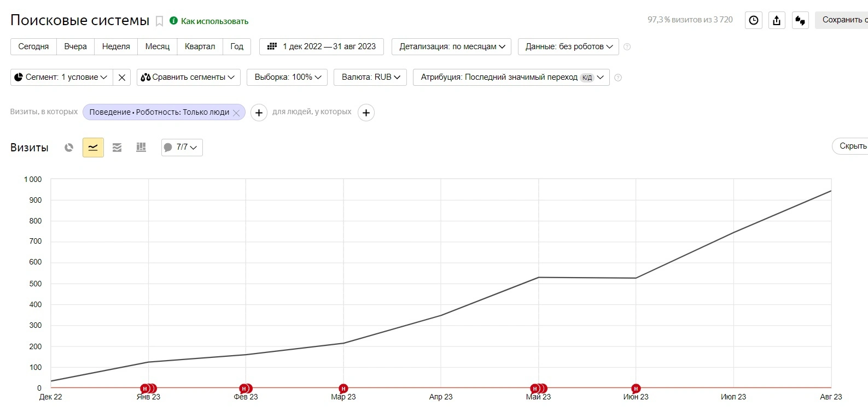Image resolution: width=868 pixels, height=412 pixels.
Task: Click the export/share upload icon
Action: click(x=777, y=20)
